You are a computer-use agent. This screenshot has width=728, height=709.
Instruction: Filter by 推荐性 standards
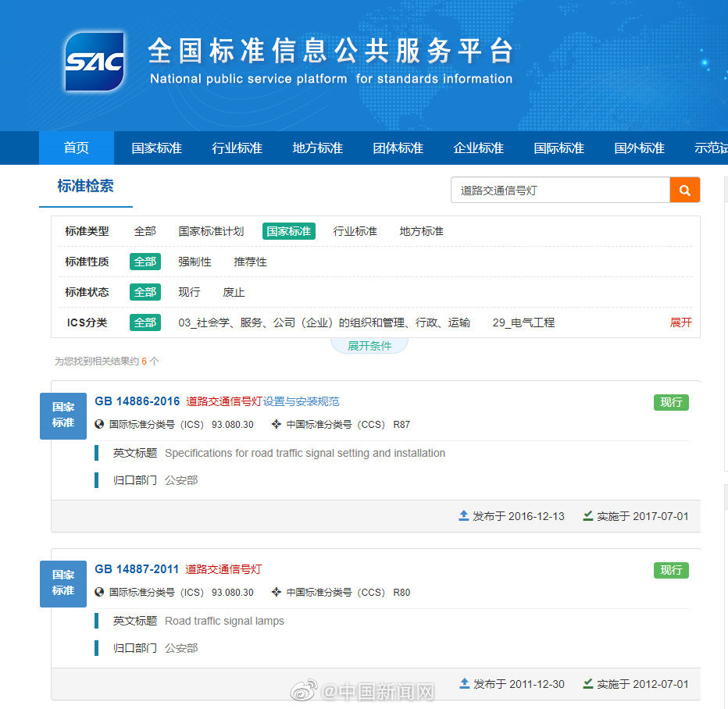pos(250,262)
